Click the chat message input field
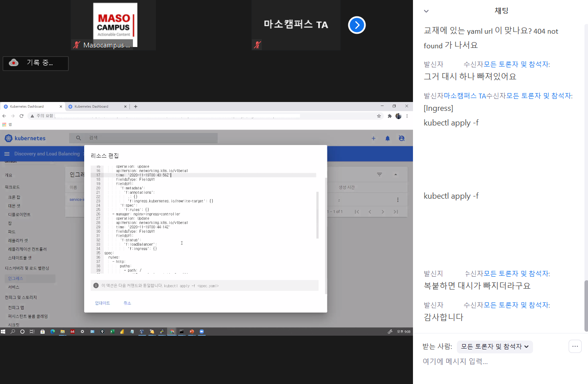Image resolution: width=588 pixels, height=384 pixels. point(487,361)
